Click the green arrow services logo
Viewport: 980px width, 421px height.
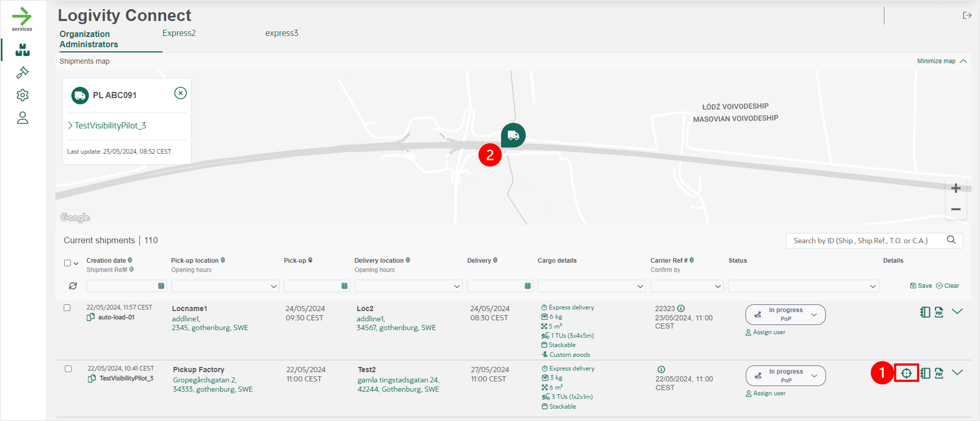pos(22,19)
